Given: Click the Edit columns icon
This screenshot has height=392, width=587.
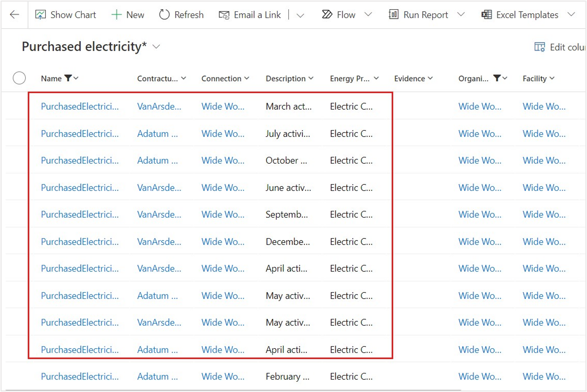Looking at the screenshot, I should (539, 47).
